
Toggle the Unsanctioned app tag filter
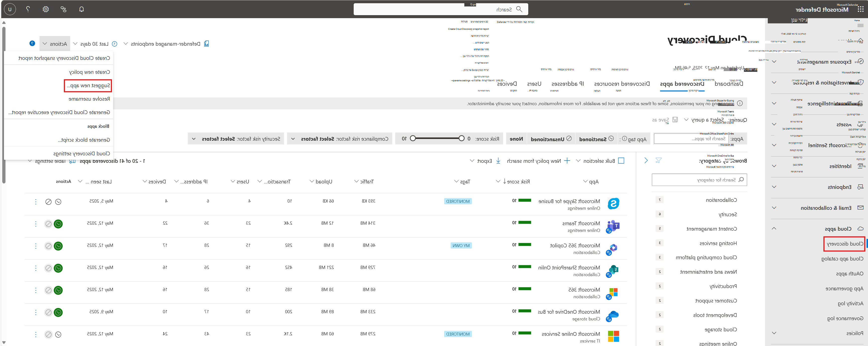point(551,139)
